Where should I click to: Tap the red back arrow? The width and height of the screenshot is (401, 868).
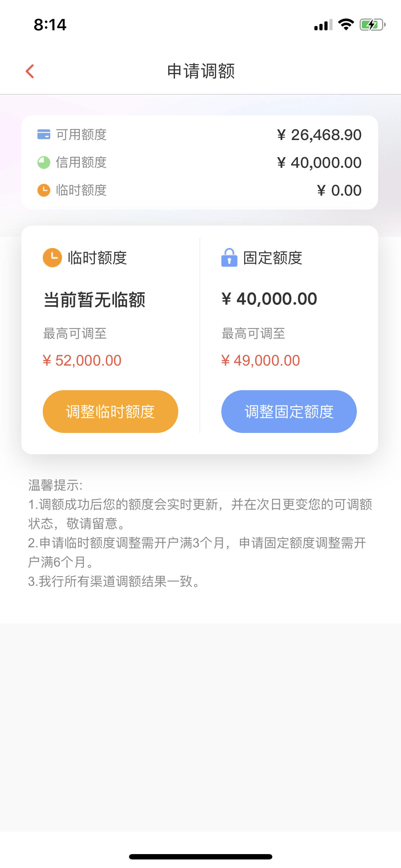(30, 71)
